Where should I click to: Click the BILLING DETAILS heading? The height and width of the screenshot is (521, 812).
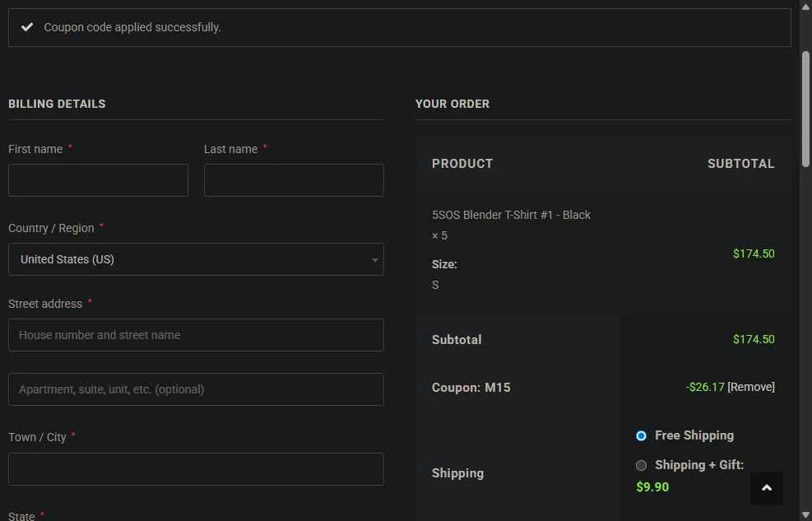coord(57,104)
